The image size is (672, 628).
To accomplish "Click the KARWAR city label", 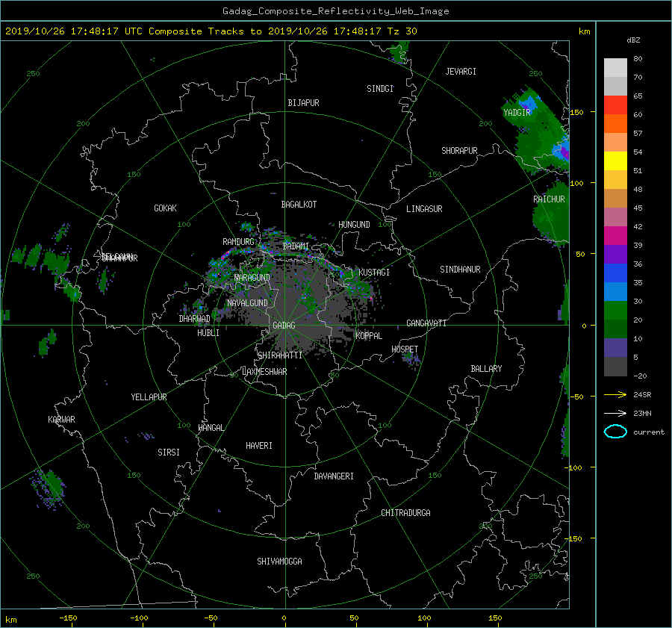I will (x=61, y=419).
